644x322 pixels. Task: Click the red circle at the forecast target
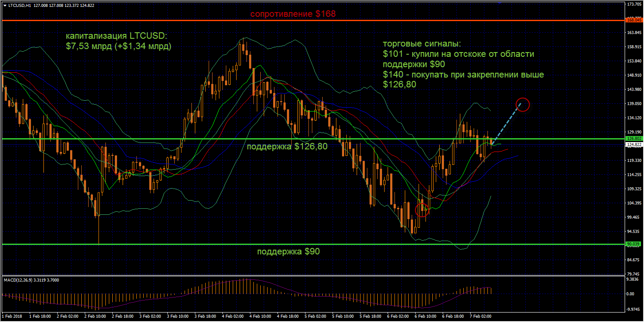pyautogui.click(x=522, y=104)
